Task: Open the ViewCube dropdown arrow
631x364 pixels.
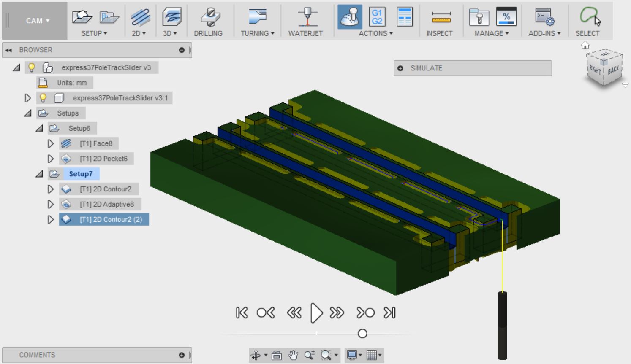Action: click(626, 85)
